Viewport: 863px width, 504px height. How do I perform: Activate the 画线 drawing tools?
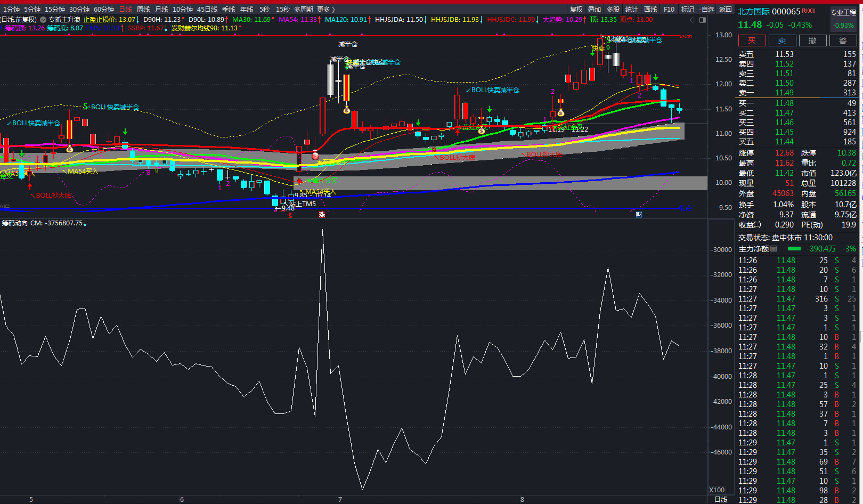(x=650, y=10)
